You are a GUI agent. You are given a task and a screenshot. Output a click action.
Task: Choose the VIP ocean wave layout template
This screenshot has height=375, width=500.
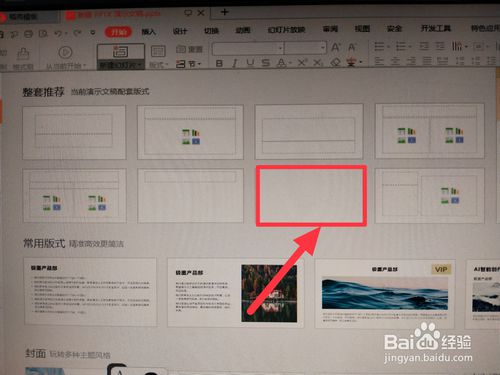(x=385, y=294)
